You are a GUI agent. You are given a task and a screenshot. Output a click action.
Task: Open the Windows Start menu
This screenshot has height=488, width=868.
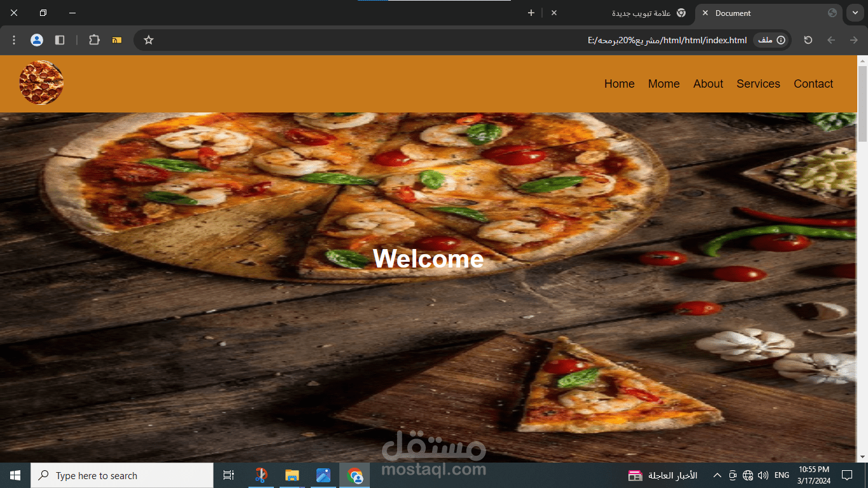pos(15,475)
